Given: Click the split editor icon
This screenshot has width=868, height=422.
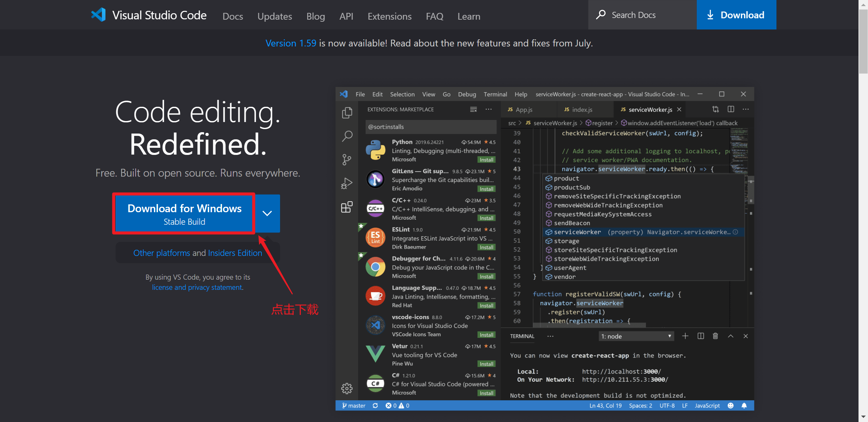Looking at the screenshot, I should [731, 109].
